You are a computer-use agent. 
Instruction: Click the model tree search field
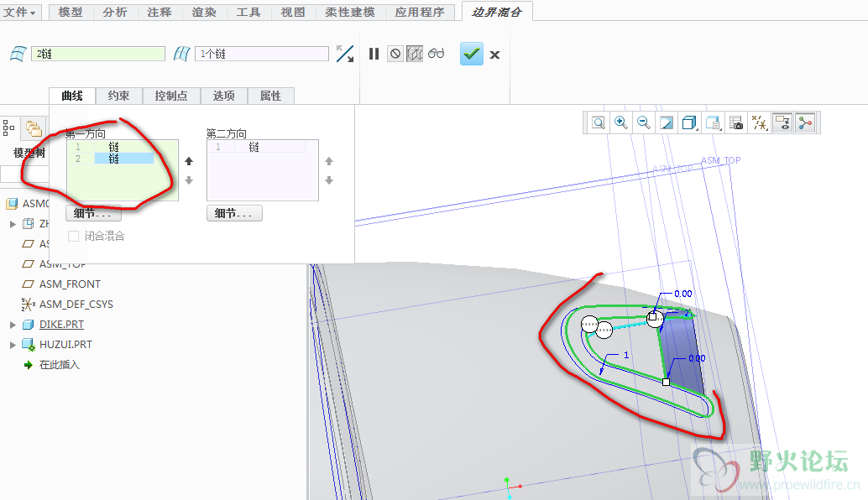(24, 174)
